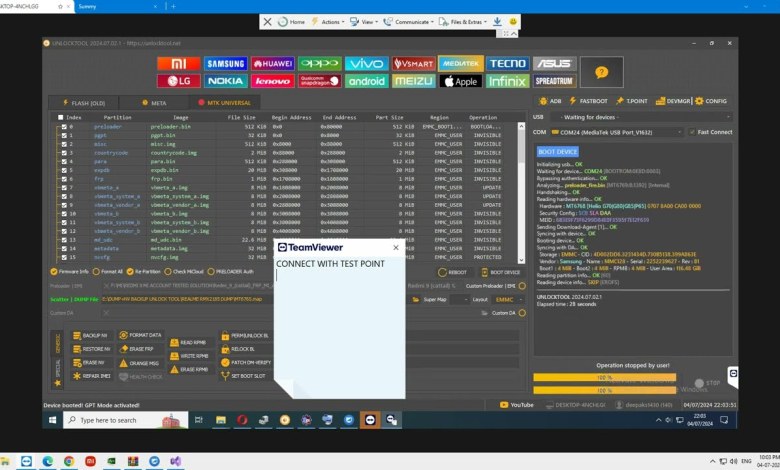This screenshot has height=470, width=780.
Task: Open the CONFIG settings
Action: click(x=711, y=101)
